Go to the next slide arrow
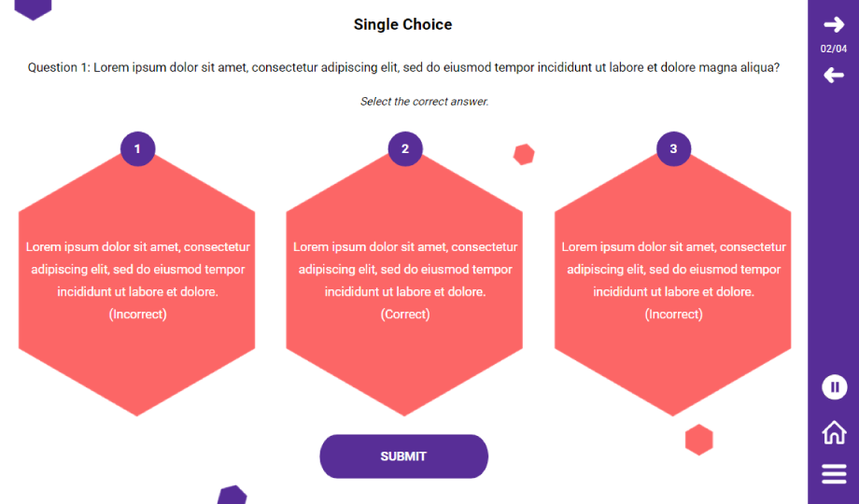Image resolution: width=859 pixels, height=504 pixels. [833, 24]
